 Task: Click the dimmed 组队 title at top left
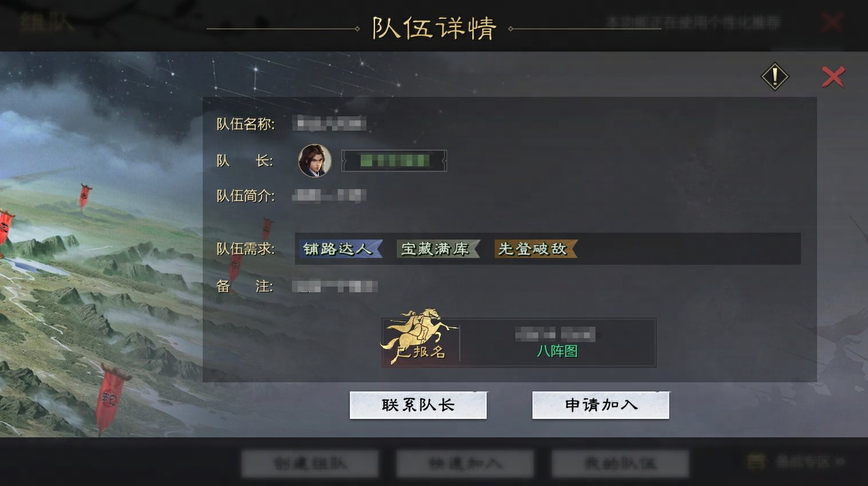[47, 22]
